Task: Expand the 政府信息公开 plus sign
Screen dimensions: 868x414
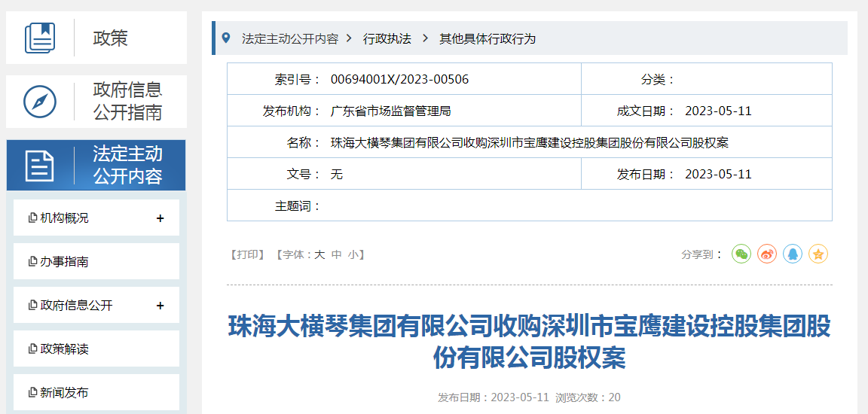Action: 160,306
